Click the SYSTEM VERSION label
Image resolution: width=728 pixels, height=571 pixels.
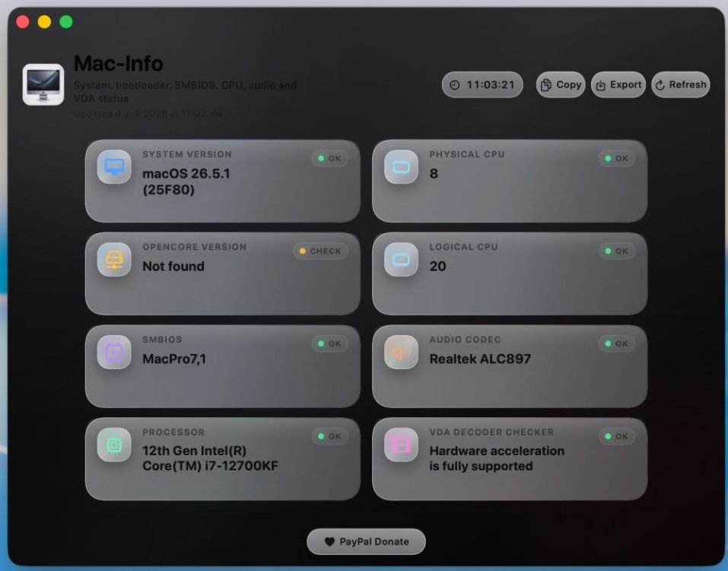[x=187, y=155]
